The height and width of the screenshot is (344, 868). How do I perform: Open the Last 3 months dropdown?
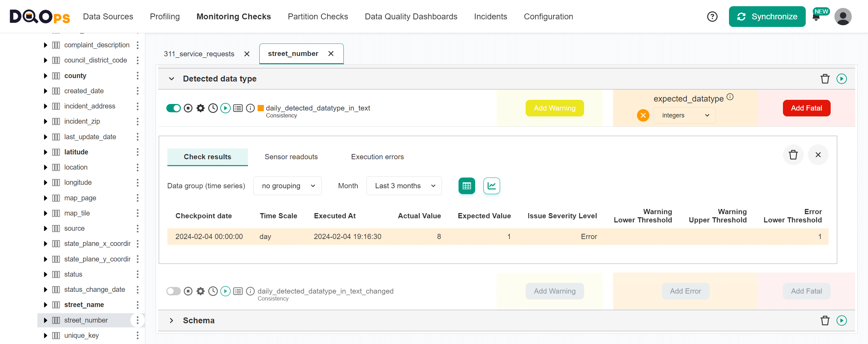coord(404,186)
